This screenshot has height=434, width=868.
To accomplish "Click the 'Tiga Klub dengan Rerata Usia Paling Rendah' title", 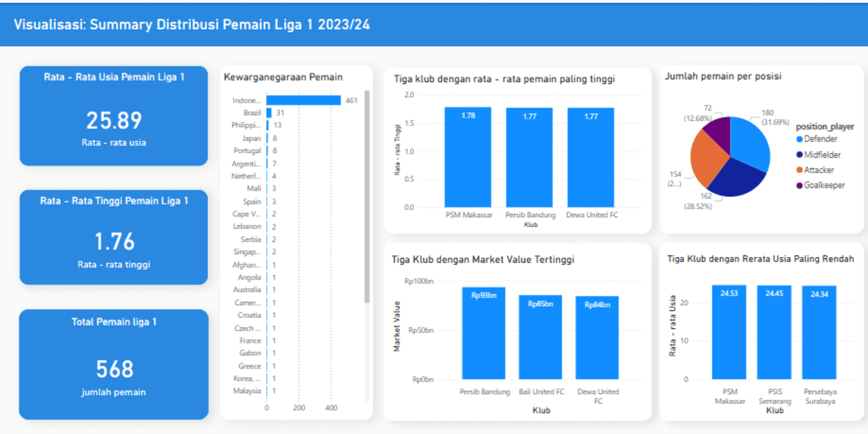I will tap(760, 259).
